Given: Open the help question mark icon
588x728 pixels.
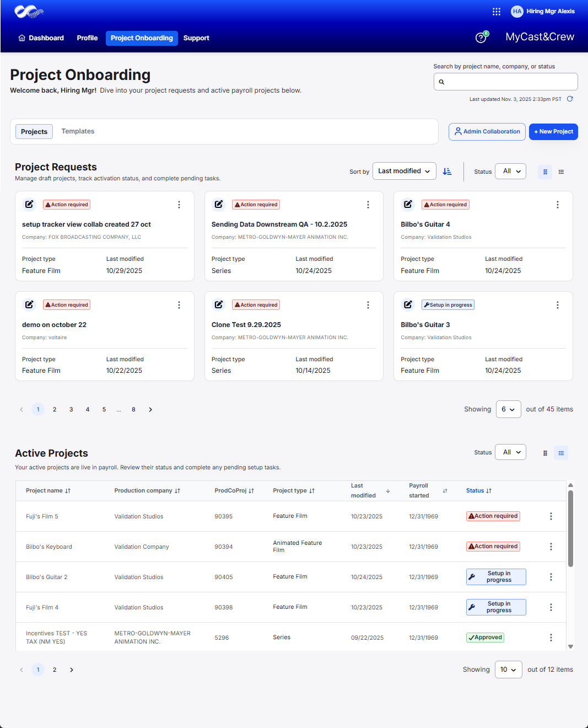Looking at the screenshot, I should 481,38.
